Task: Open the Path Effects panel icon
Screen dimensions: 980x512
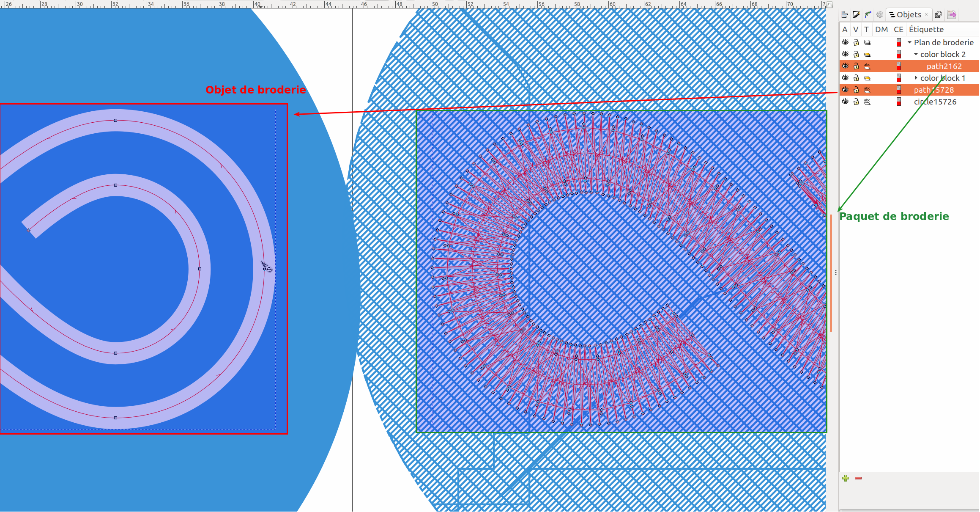Action: point(868,15)
